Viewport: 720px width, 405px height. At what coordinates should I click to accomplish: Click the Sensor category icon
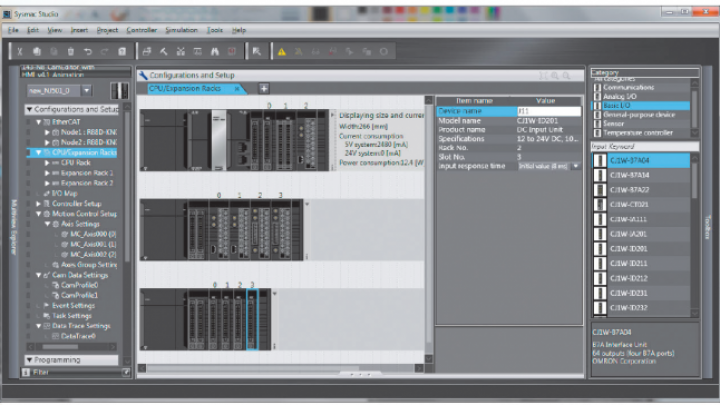[597, 124]
